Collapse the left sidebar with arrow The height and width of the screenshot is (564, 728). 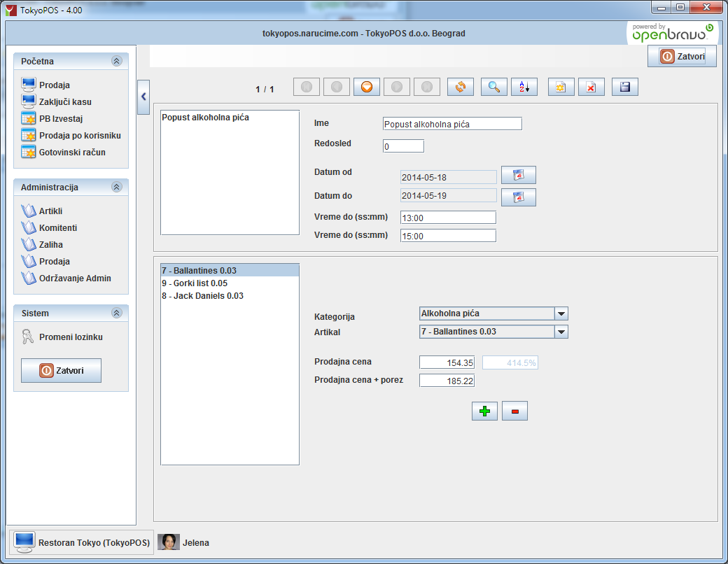click(143, 97)
